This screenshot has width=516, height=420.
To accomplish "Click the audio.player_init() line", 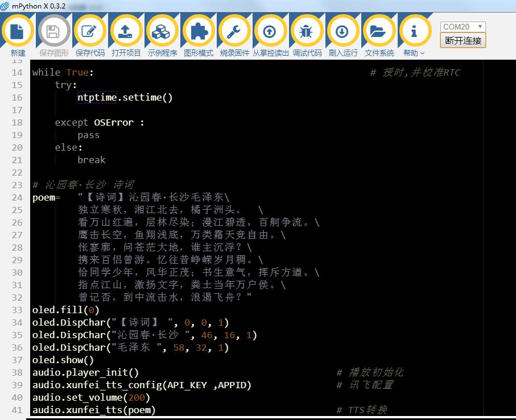I will click(85, 372).
